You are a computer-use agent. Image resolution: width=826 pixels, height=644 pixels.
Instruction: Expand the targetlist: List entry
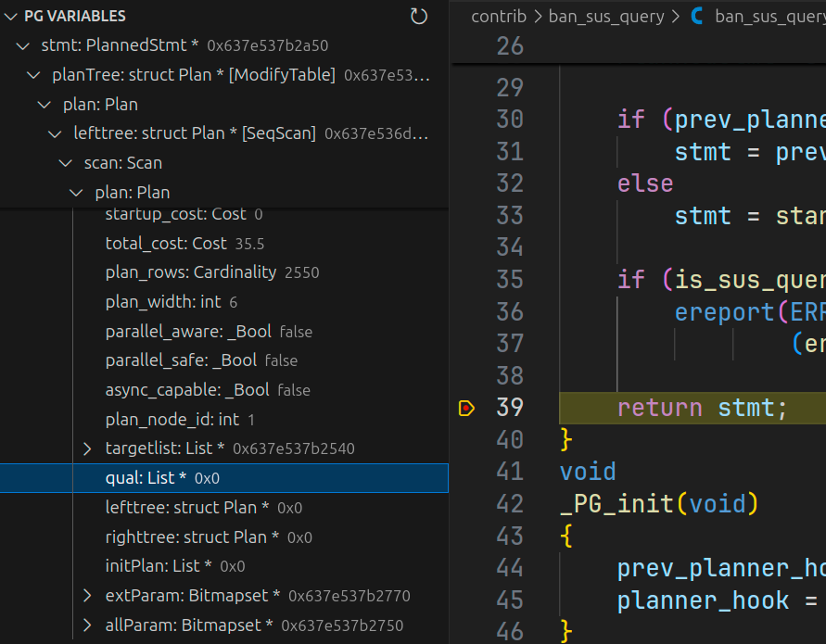[x=87, y=448]
